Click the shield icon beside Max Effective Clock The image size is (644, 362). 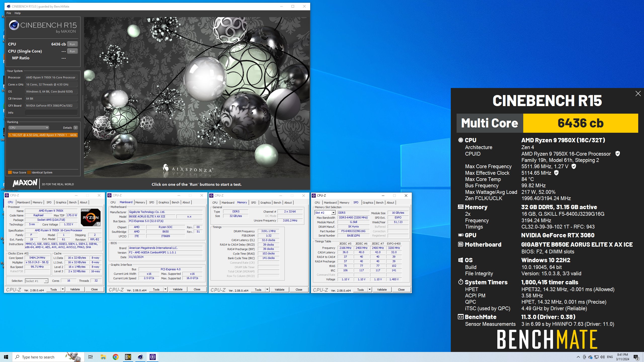[x=556, y=173]
